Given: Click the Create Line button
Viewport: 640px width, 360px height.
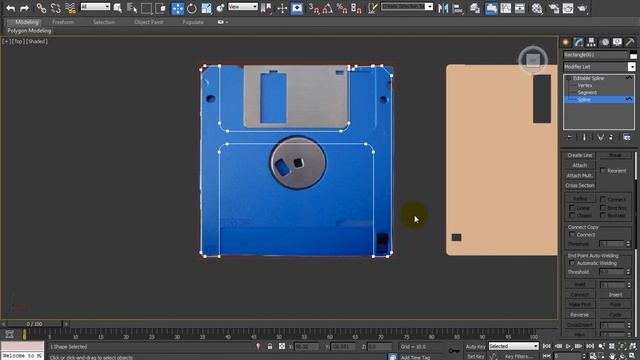Looking at the screenshot, I should click(x=580, y=155).
